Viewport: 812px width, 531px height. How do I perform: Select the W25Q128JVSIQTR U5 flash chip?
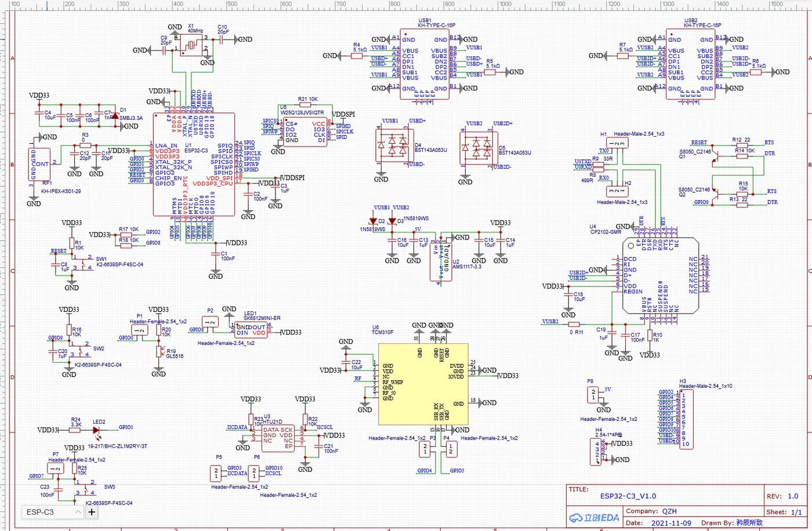[305, 132]
